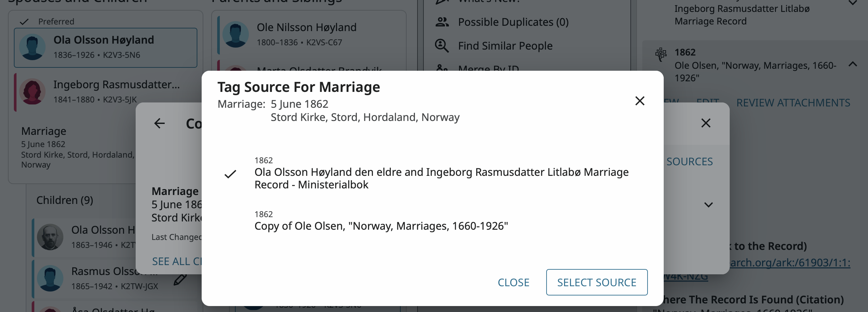The width and height of the screenshot is (868, 312).
Task: Click Ola Olsson Høyland's portrait photo
Action: pos(50,237)
